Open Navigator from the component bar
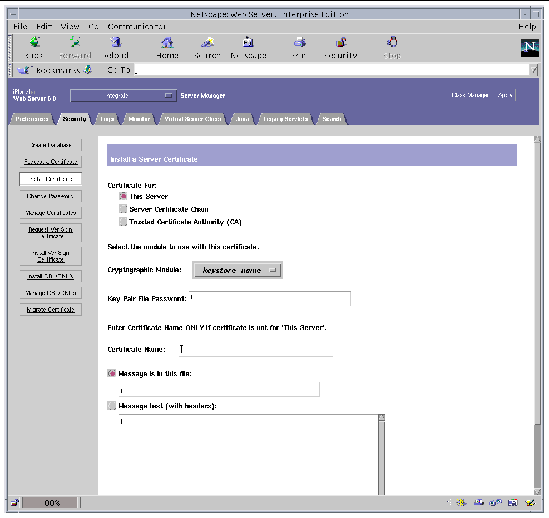 tap(461, 503)
